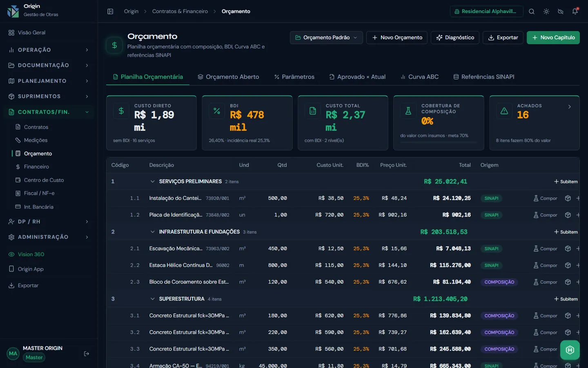Open Residencial Alphaville project selector

pyautogui.click(x=486, y=11)
